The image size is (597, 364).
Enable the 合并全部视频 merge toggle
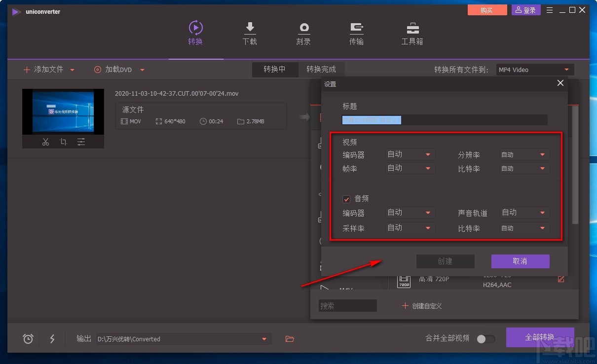(x=485, y=339)
